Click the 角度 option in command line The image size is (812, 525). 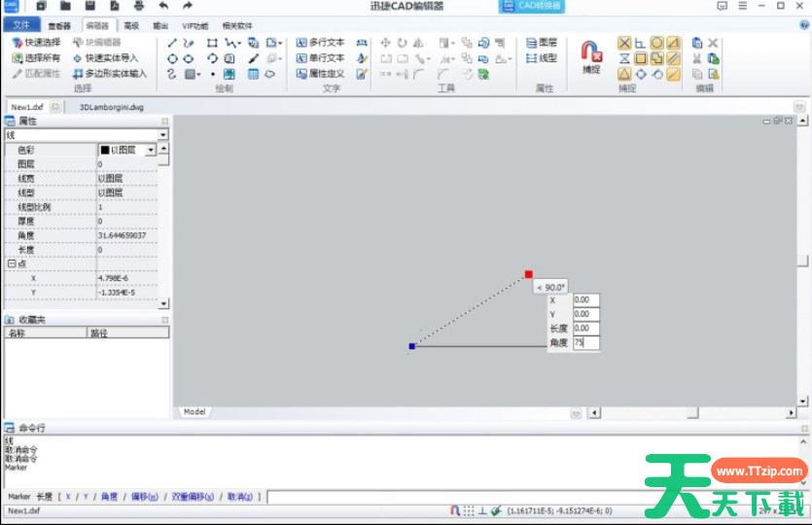110,497
